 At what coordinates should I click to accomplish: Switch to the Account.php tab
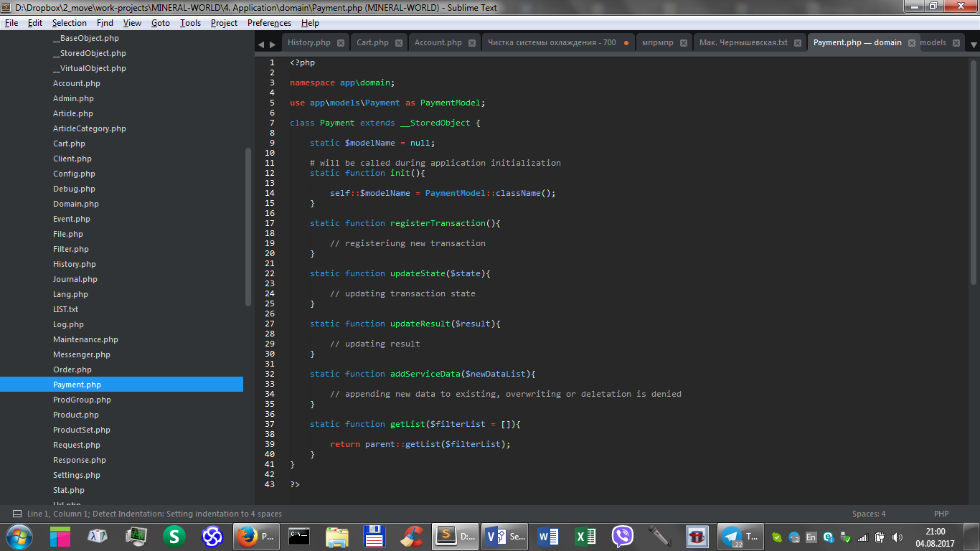tap(438, 42)
